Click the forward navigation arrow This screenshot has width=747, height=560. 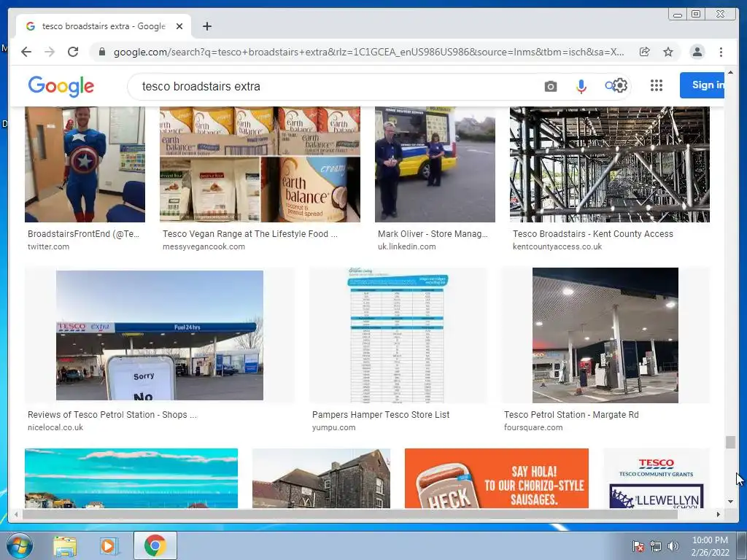click(50, 52)
